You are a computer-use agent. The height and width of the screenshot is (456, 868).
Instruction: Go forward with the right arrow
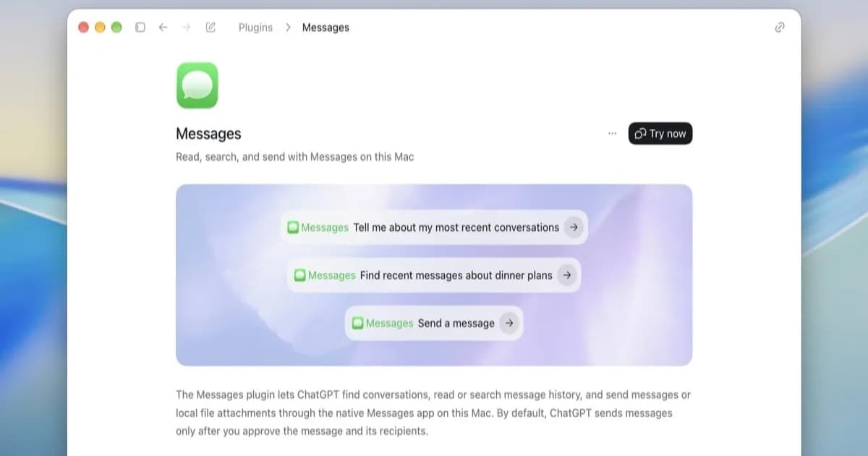point(186,28)
